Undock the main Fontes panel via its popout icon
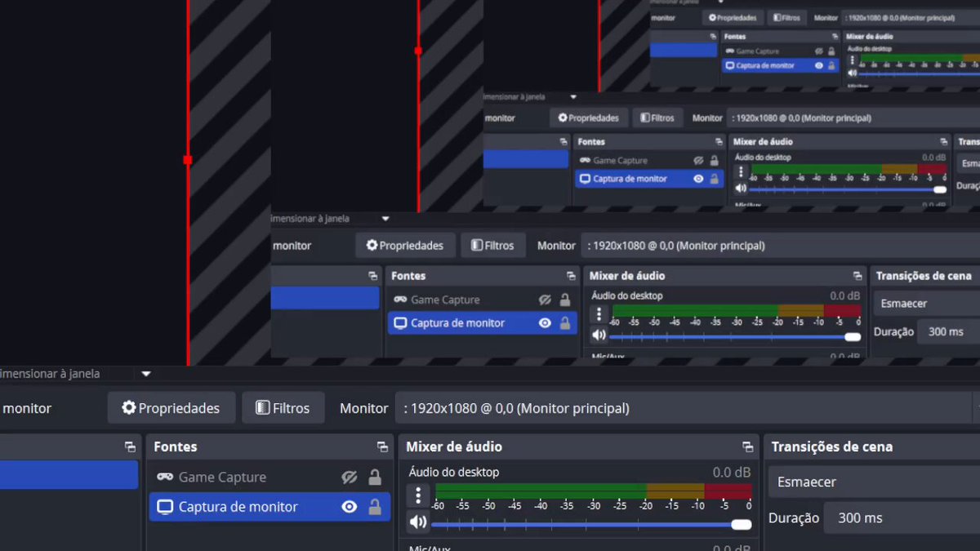 382,447
